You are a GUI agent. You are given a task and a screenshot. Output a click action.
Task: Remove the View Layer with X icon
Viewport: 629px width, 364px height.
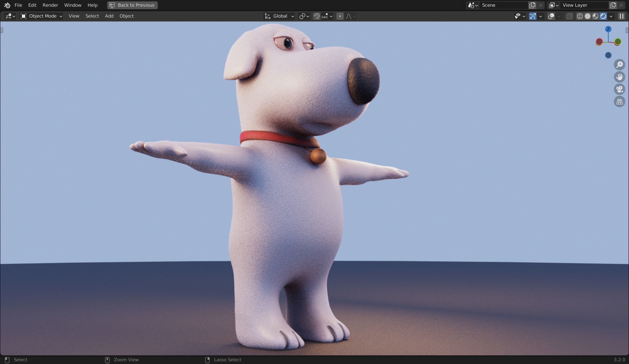click(621, 5)
